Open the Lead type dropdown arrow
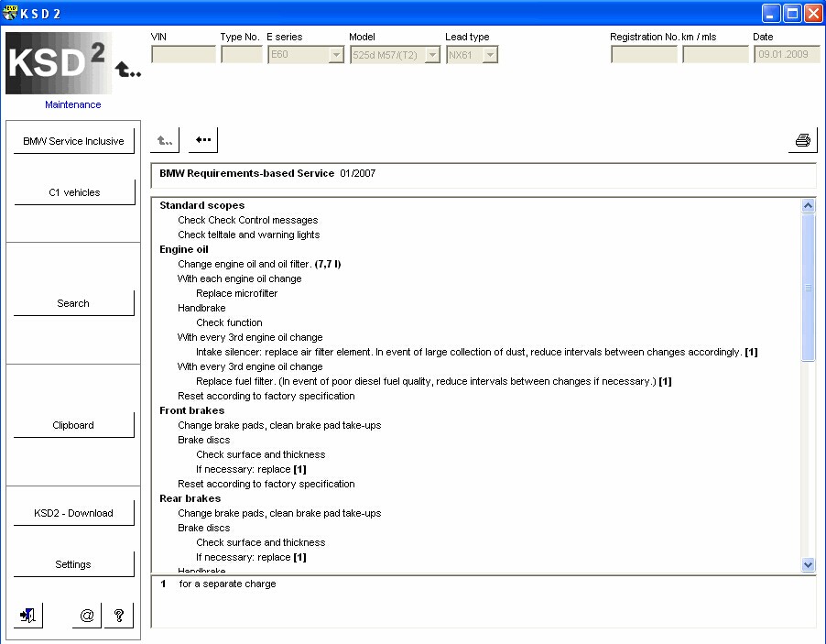The height and width of the screenshot is (644, 826). (x=490, y=55)
